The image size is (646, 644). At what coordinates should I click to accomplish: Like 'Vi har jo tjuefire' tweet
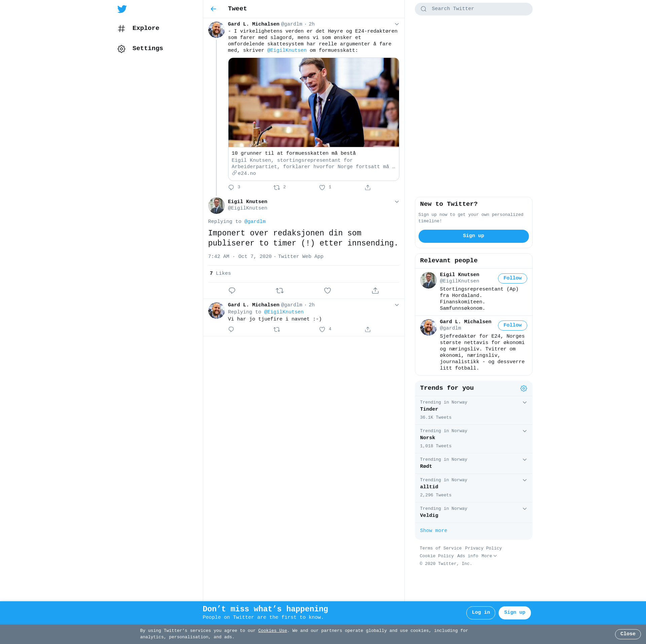point(322,330)
